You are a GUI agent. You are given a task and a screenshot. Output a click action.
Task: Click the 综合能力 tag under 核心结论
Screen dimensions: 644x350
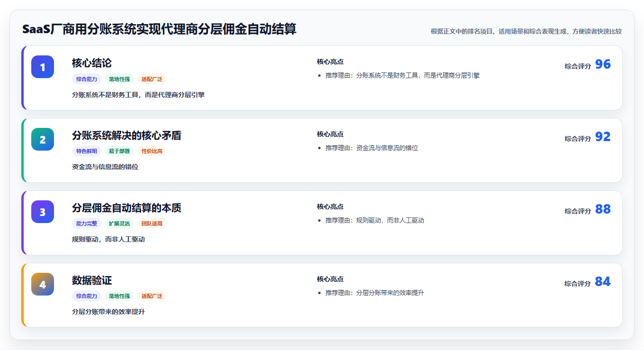(87, 79)
